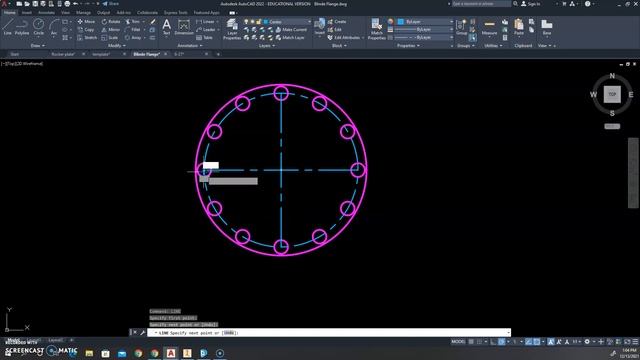Activate the Copy tool

click(86, 29)
